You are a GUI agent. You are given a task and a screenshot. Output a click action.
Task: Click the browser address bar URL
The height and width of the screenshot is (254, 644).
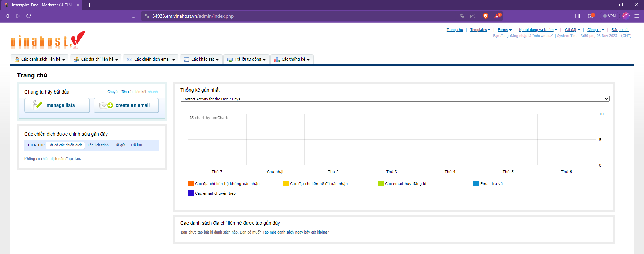click(193, 16)
